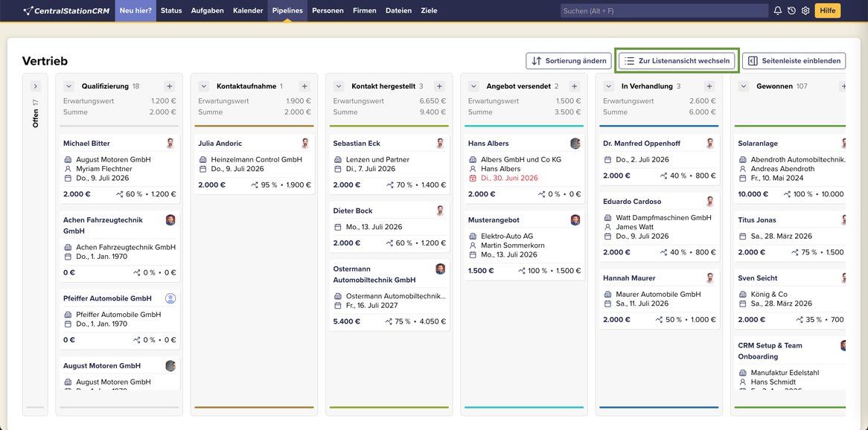
Task: Add a deal to Qualifizierung with plus
Action: point(170,86)
